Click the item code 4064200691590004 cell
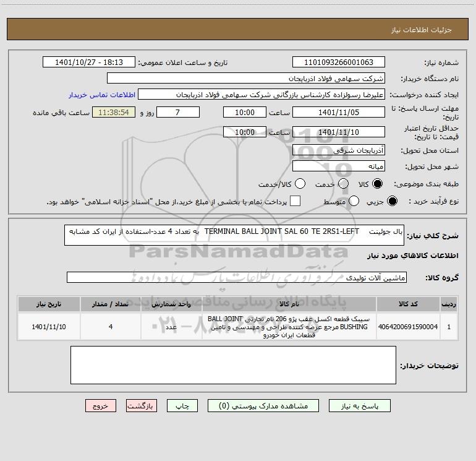The height and width of the screenshot is (461, 476). [408, 327]
